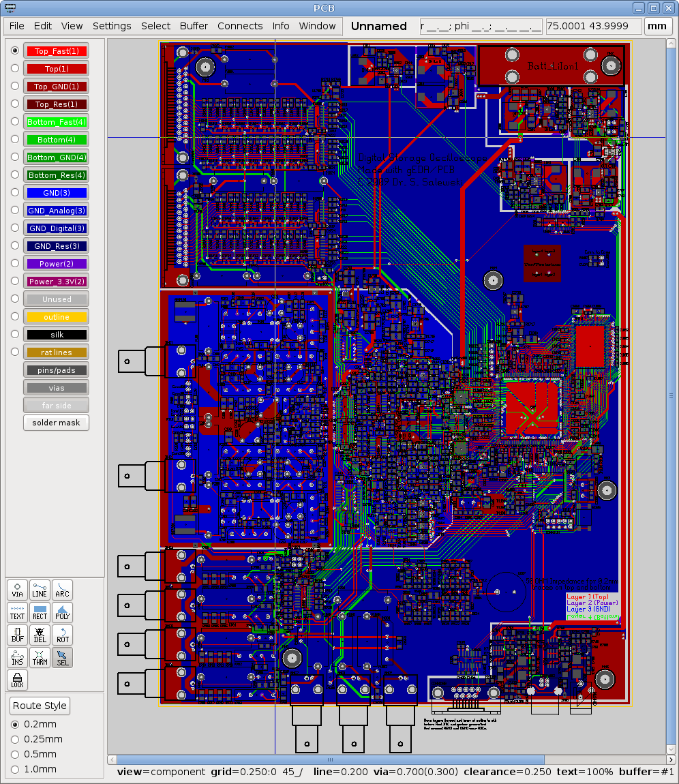Choose the ARC tool
This screenshot has width=679, height=784.
(x=62, y=590)
